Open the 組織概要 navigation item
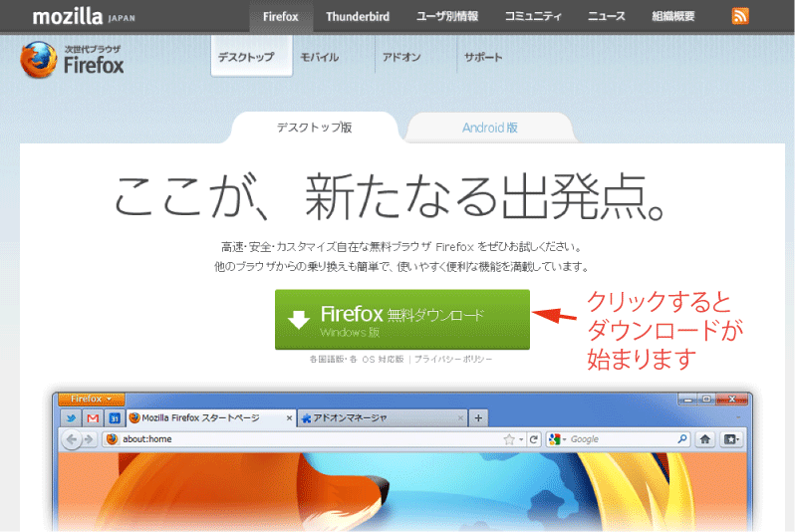 (x=672, y=17)
